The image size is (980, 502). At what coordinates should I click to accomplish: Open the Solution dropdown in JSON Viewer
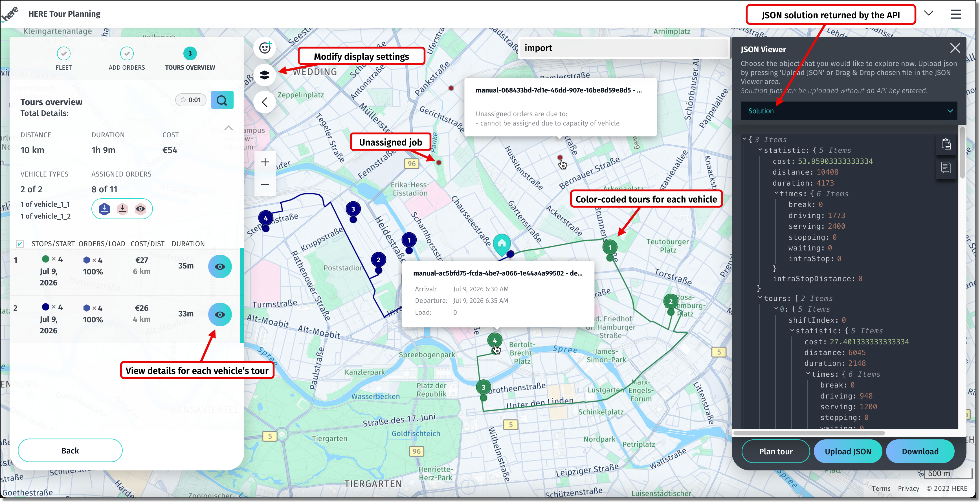(x=849, y=111)
